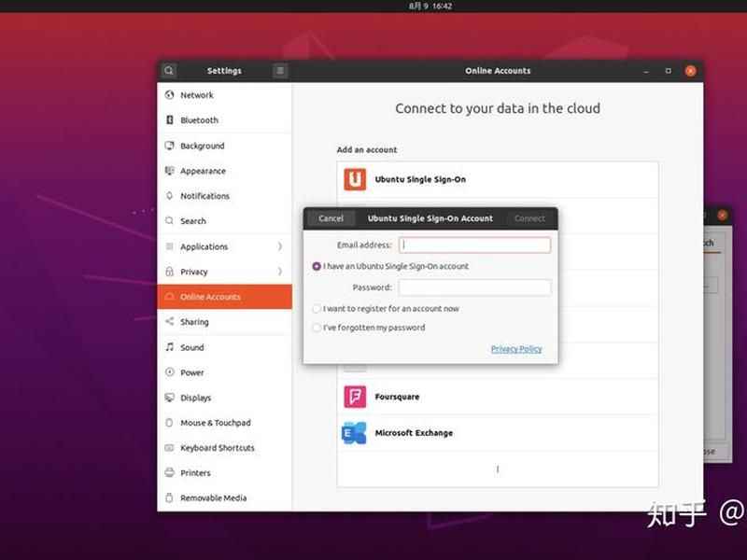Image resolution: width=747 pixels, height=560 pixels.
Task: Switch to Background settings
Action: coord(224,146)
